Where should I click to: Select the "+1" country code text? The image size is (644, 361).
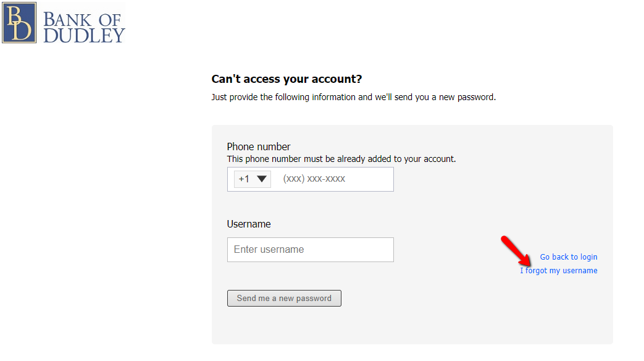[244, 179]
